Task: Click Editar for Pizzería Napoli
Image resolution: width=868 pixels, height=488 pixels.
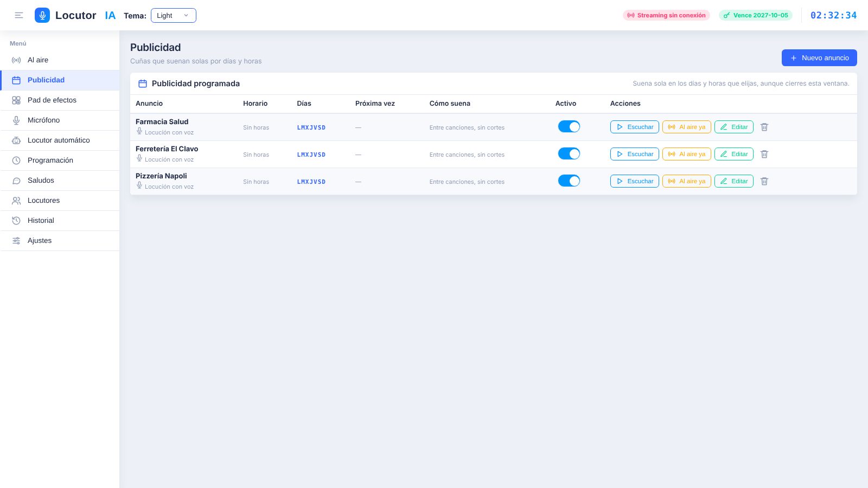Action: tap(734, 181)
